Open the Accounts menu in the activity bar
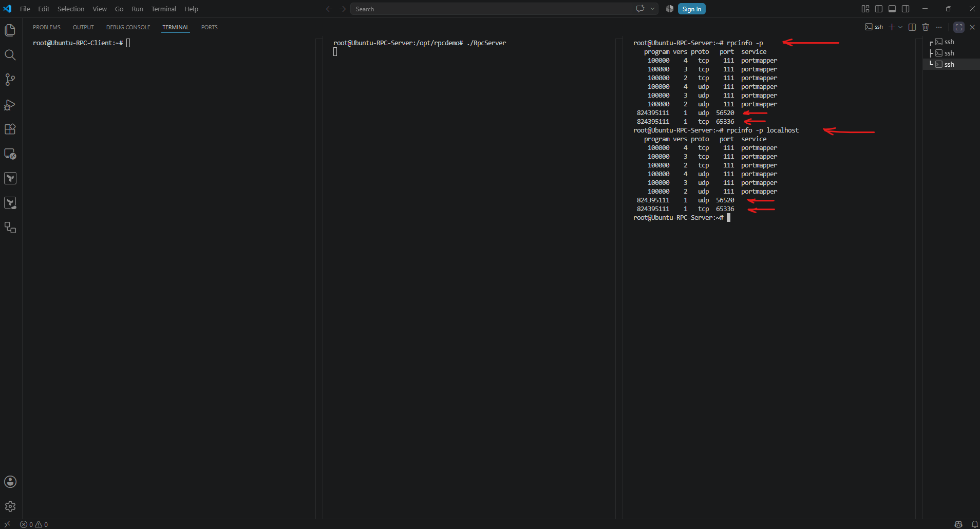The image size is (980, 529). 10,482
